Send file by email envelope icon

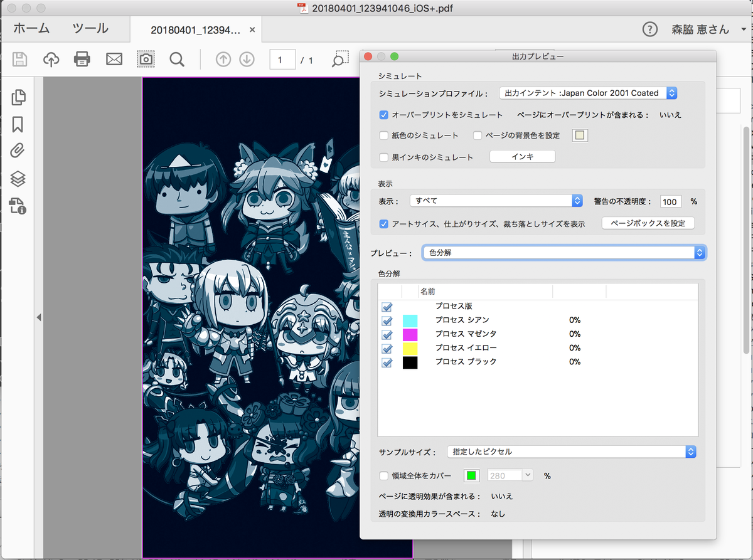point(114,60)
